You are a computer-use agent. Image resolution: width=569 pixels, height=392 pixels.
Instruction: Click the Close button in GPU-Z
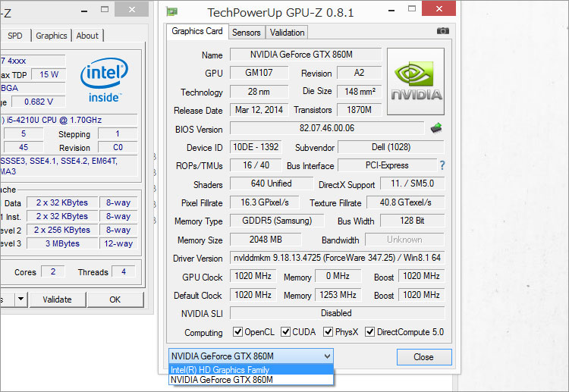[x=424, y=357]
